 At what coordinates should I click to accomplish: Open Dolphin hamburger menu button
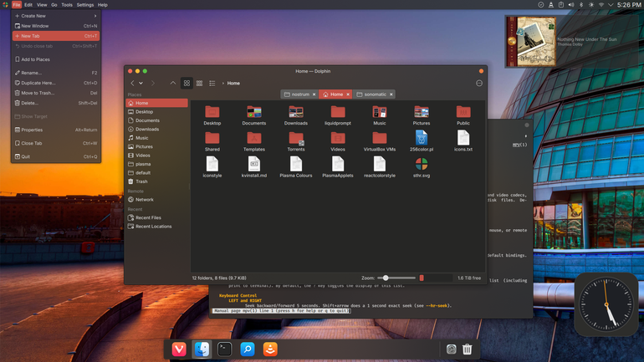(479, 84)
